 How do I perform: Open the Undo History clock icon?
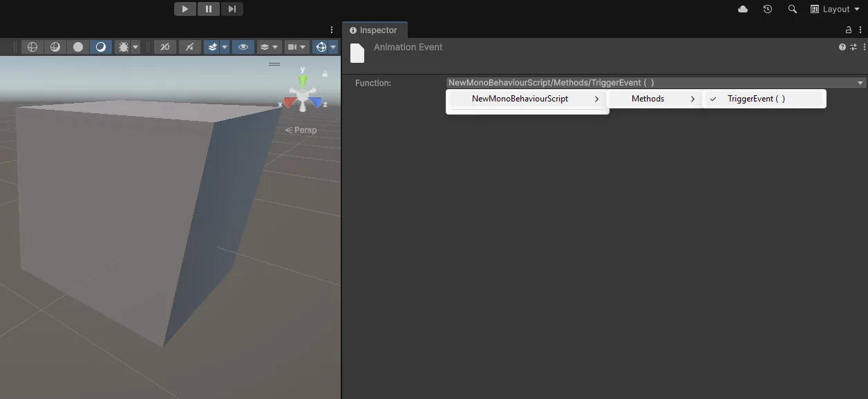(x=768, y=9)
